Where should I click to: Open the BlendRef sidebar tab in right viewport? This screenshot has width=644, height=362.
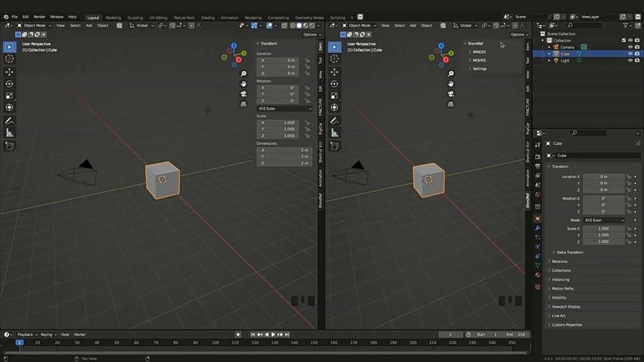528,201
